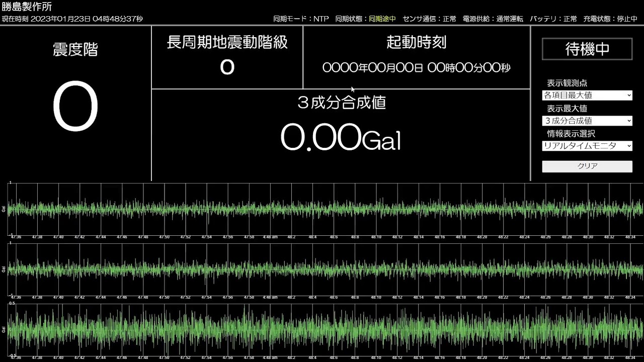Click the 長周期地震動階級 panel heading
The image size is (644, 362).
[x=227, y=42]
